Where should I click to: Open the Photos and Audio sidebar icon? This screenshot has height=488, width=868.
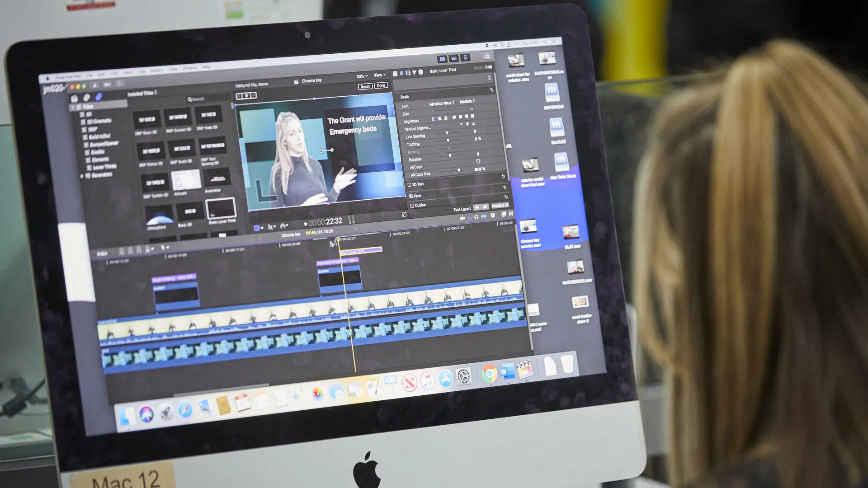(86, 98)
